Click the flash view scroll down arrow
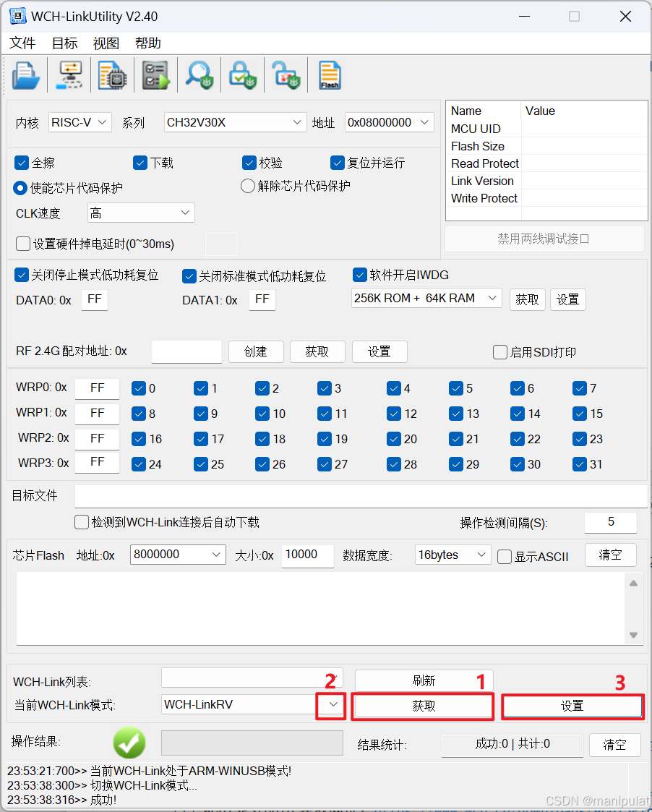This screenshot has height=812, width=652. (633, 636)
